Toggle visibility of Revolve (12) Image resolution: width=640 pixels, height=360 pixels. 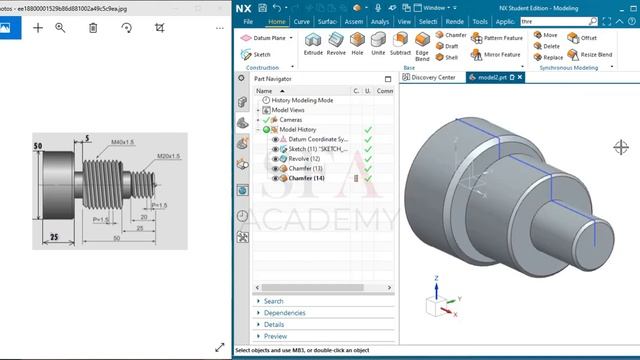[275, 159]
